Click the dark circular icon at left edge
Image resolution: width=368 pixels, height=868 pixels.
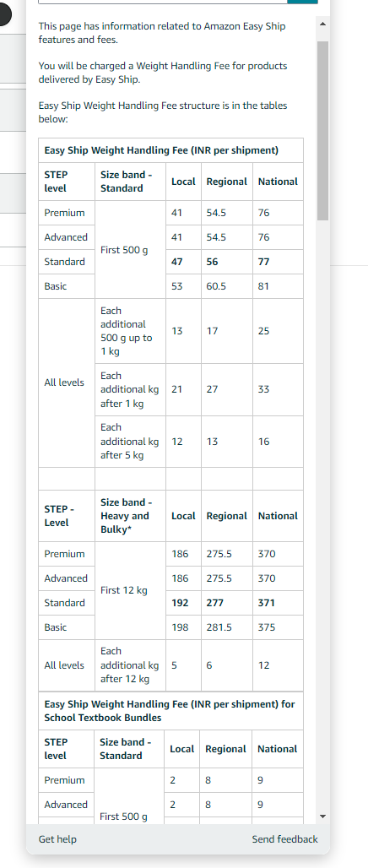5,15
